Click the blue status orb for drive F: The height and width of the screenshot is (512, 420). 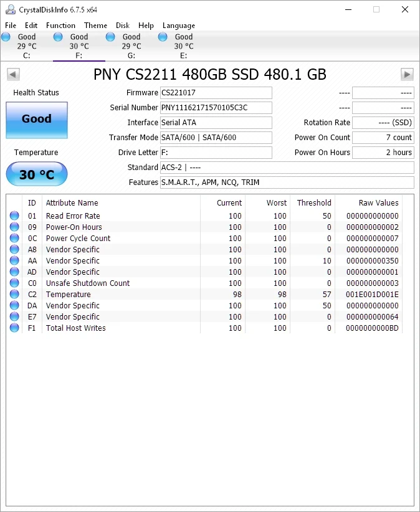[x=58, y=37]
